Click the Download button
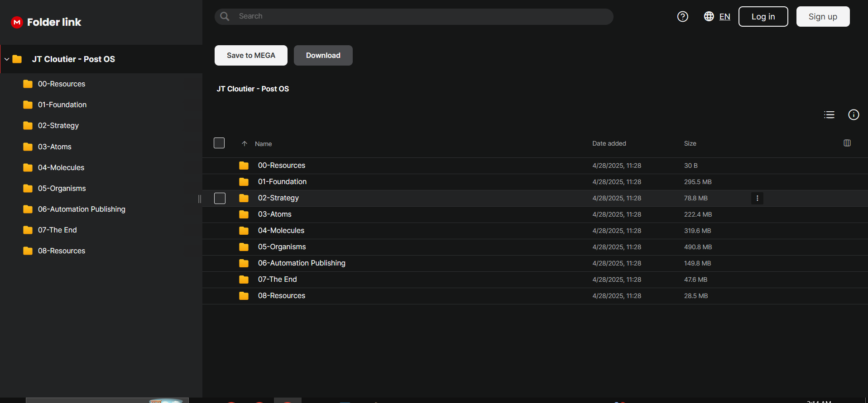The image size is (868, 403). point(323,55)
